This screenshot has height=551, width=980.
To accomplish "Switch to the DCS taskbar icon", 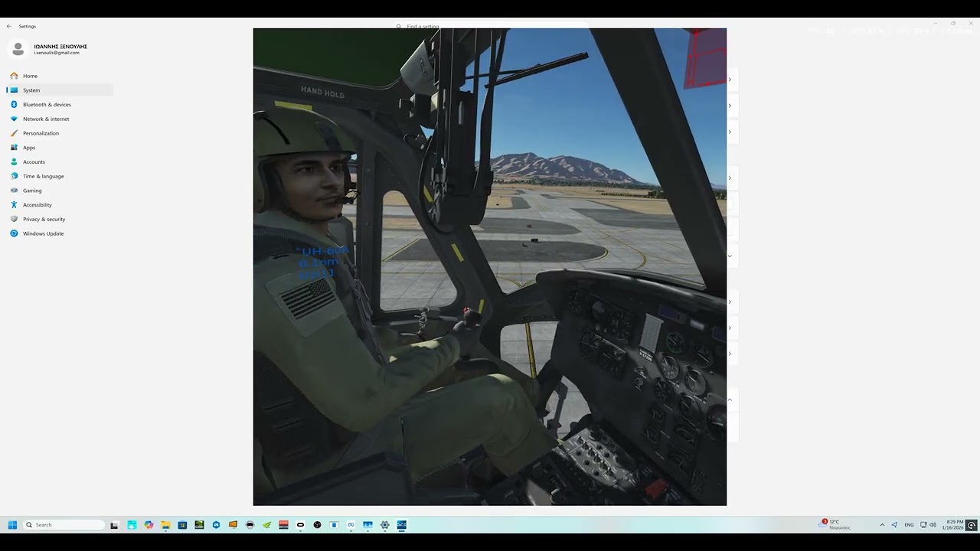I will pyautogui.click(x=401, y=525).
